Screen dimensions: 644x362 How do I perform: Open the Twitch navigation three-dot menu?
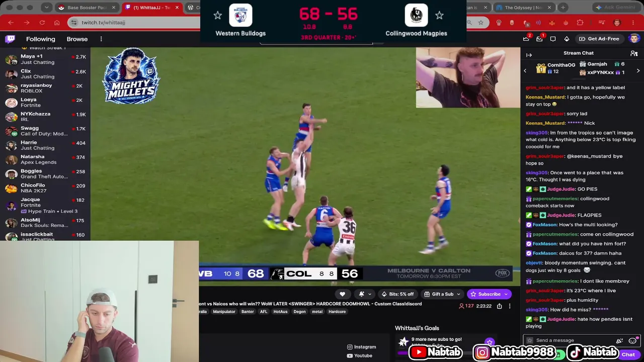(x=101, y=39)
